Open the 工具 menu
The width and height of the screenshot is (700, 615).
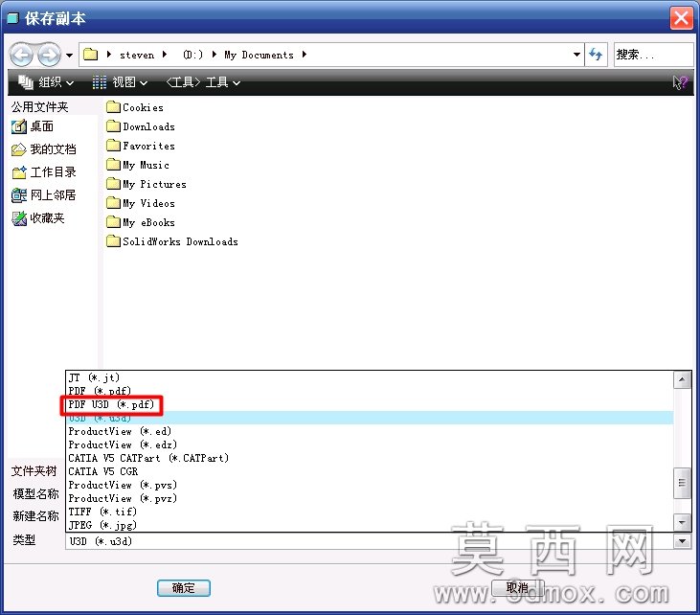203,82
